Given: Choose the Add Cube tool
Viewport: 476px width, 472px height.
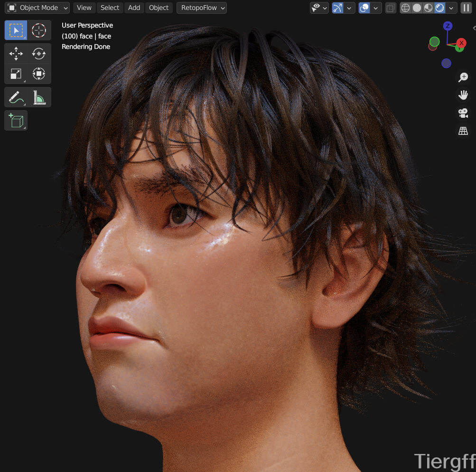Looking at the screenshot, I should 16,121.
